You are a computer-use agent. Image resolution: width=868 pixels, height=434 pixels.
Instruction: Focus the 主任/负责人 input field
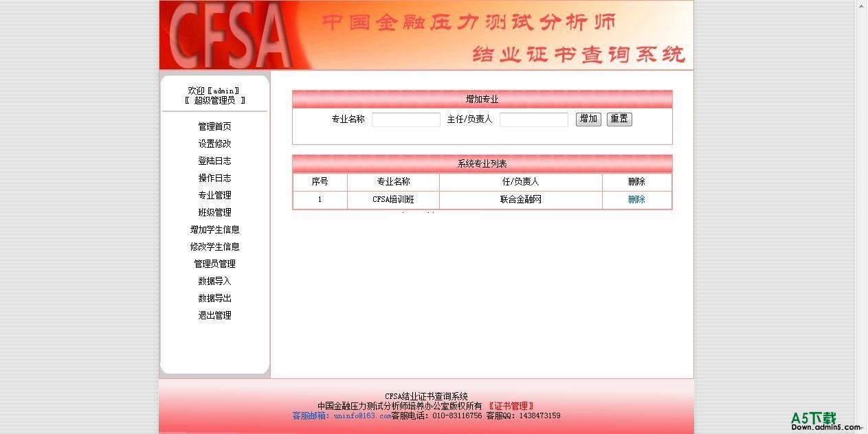pyautogui.click(x=534, y=119)
